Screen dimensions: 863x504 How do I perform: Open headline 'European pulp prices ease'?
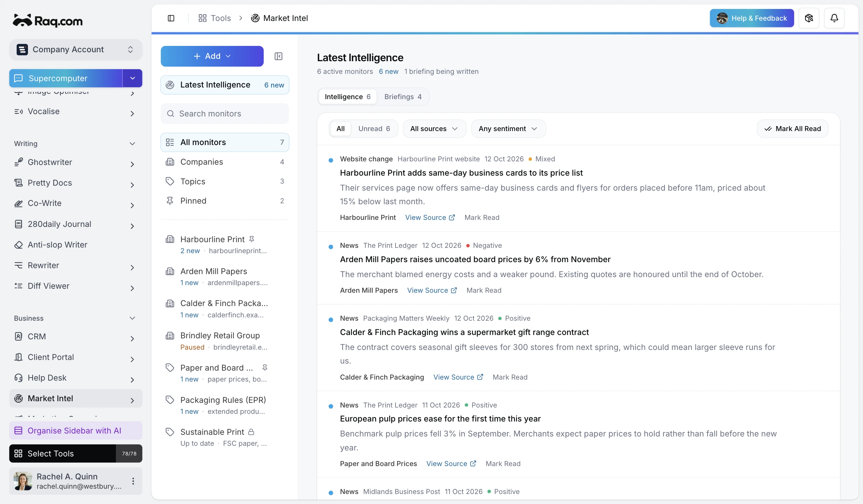440,419
